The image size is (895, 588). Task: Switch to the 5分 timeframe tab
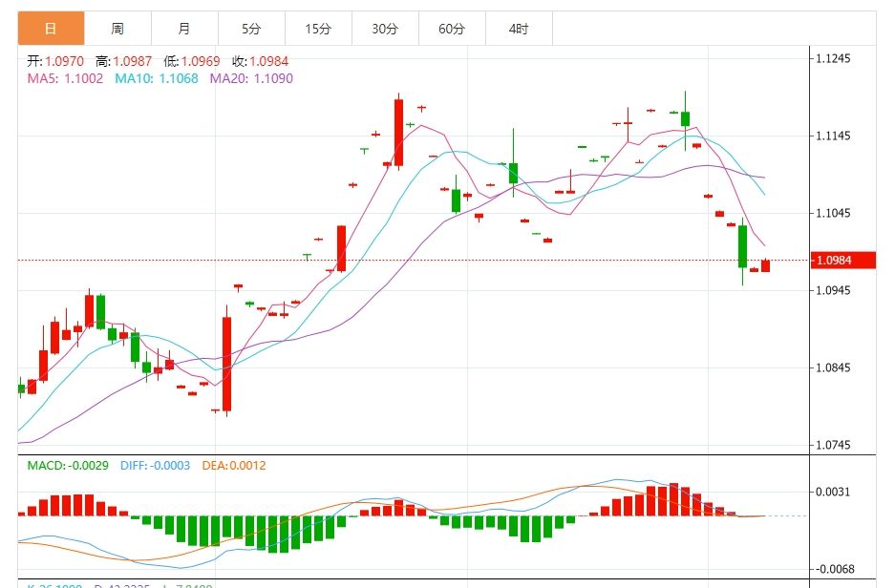pos(251,28)
